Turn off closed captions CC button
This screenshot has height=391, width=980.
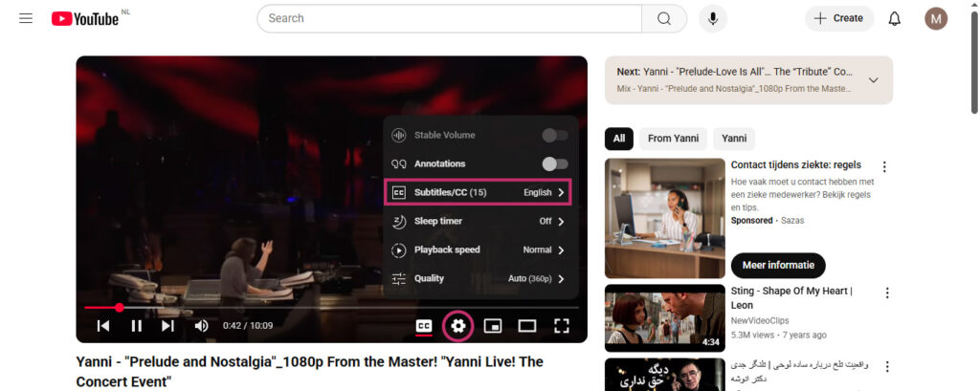pyautogui.click(x=423, y=326)
